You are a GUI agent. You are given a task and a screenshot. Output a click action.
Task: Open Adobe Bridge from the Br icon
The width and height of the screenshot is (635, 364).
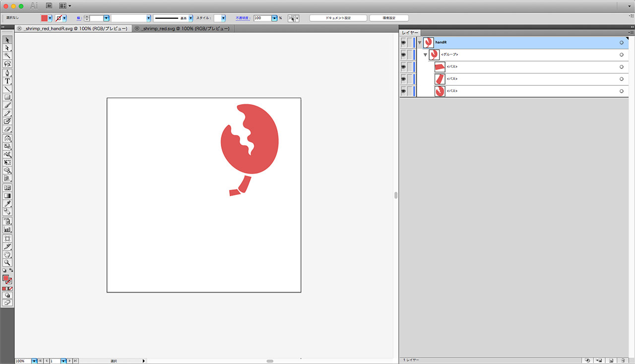coord(49,6)
